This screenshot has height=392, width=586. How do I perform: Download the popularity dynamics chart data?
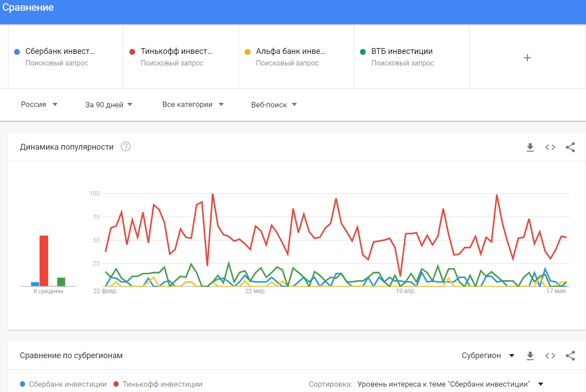click(x=530, y=147)
